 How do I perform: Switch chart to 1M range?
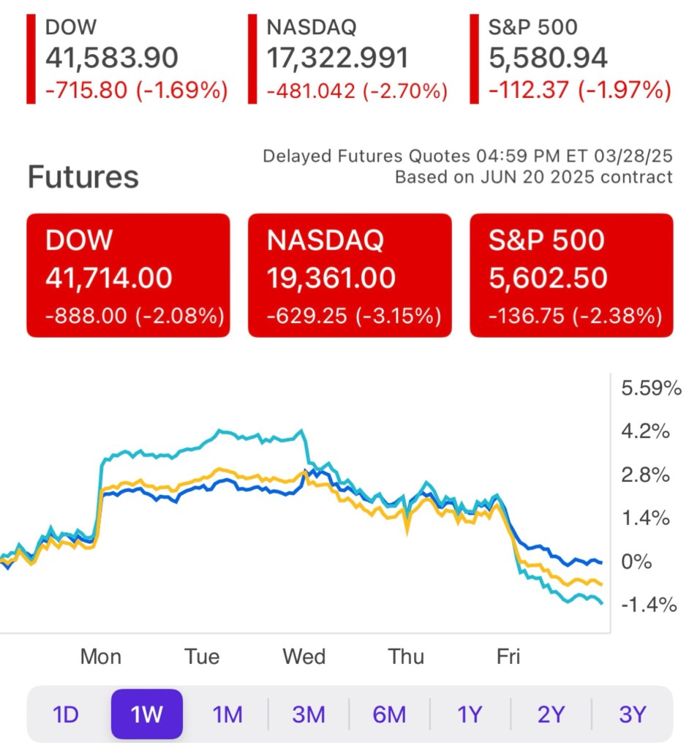228,714
